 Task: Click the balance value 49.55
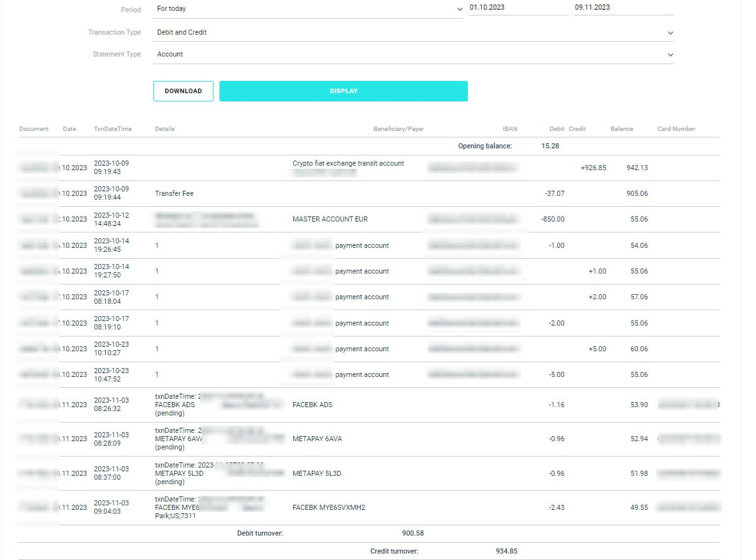tap(639, 507)
